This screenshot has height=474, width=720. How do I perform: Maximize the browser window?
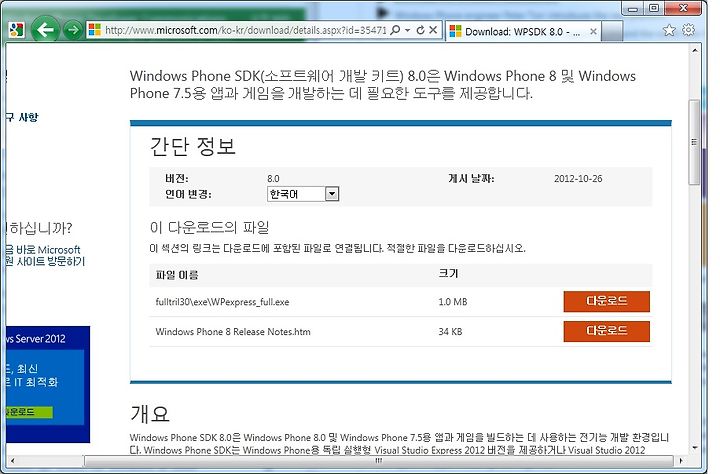coord(654,8)
